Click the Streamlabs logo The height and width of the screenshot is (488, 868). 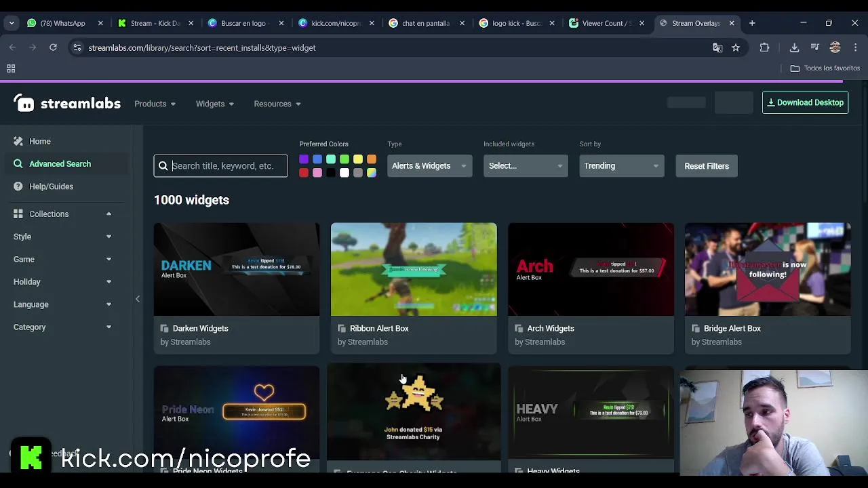coord(67,103)
